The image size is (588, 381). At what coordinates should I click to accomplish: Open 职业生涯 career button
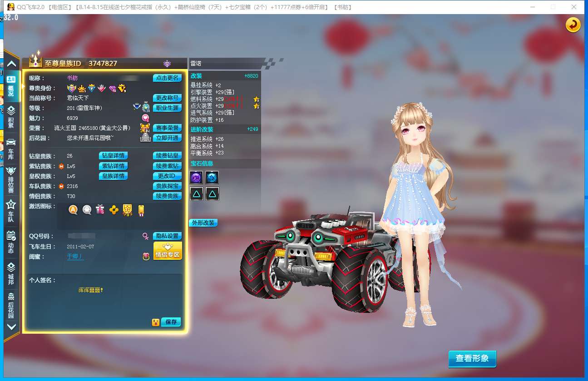(x=168, y=108)
